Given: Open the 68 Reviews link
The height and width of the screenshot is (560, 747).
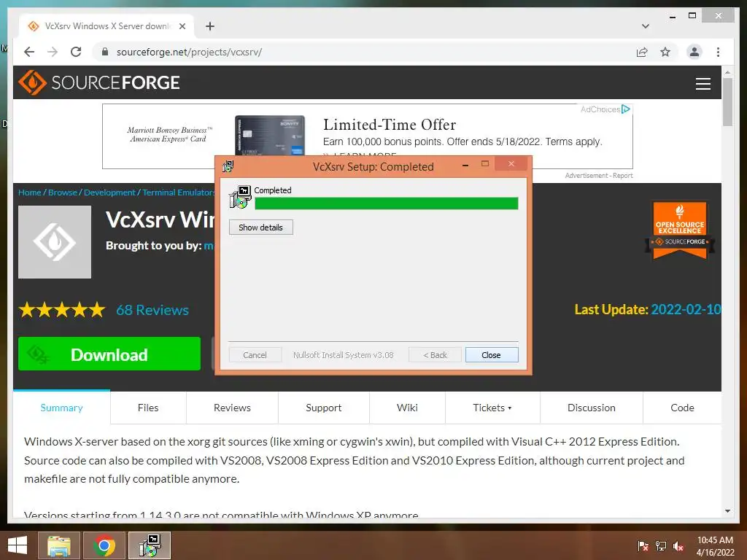Looking at the screenshot, I should [x=152, y=310].
